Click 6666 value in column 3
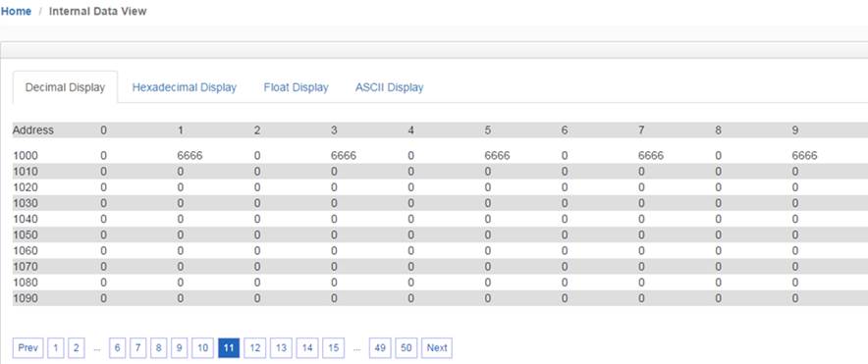Image resolution: width=868 pixels, height=364 pixels. click(x=344, y=156)
